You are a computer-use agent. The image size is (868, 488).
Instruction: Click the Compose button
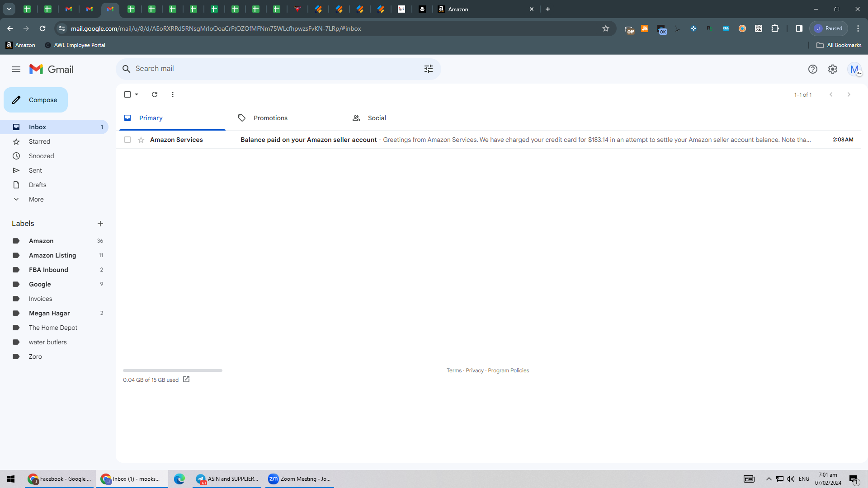[36, 100]
